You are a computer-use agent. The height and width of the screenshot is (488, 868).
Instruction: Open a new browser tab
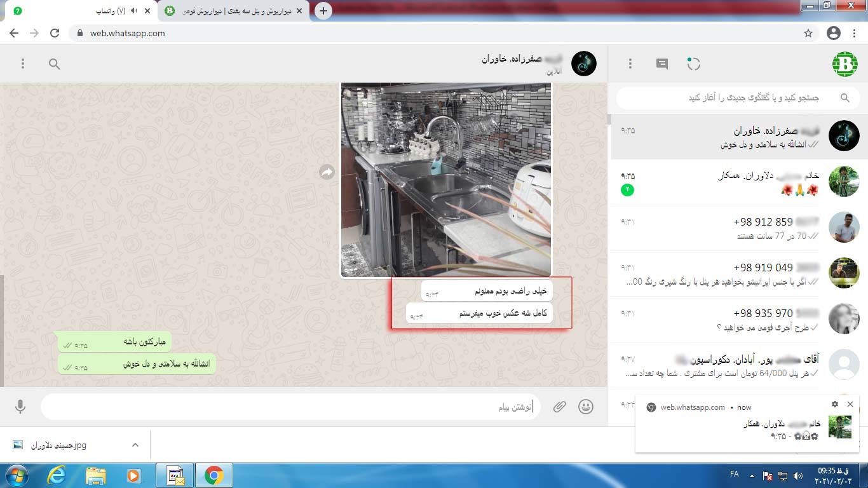click(323, 11)
